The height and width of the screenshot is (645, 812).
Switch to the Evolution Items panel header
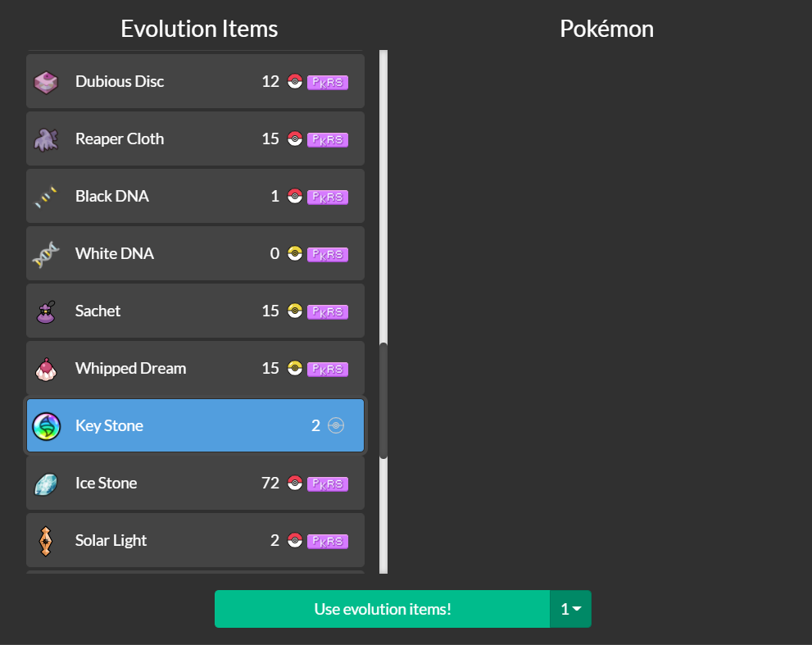[199, 29]
